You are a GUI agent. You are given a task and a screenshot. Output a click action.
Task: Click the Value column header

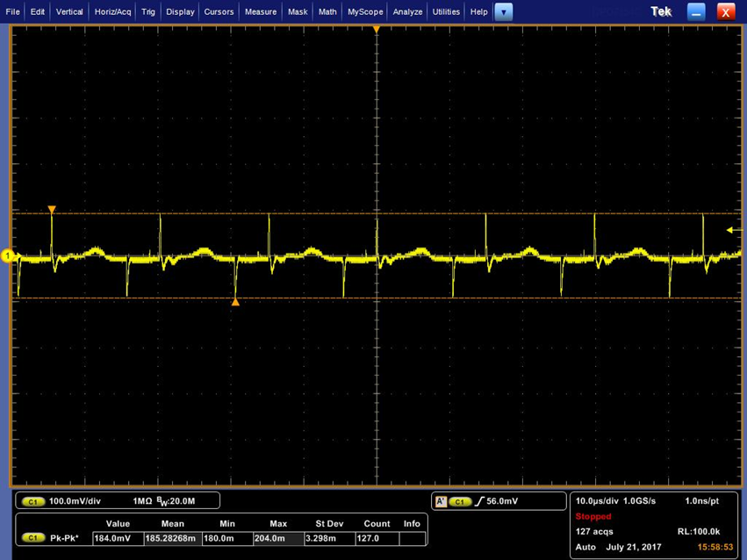[118, 524]
